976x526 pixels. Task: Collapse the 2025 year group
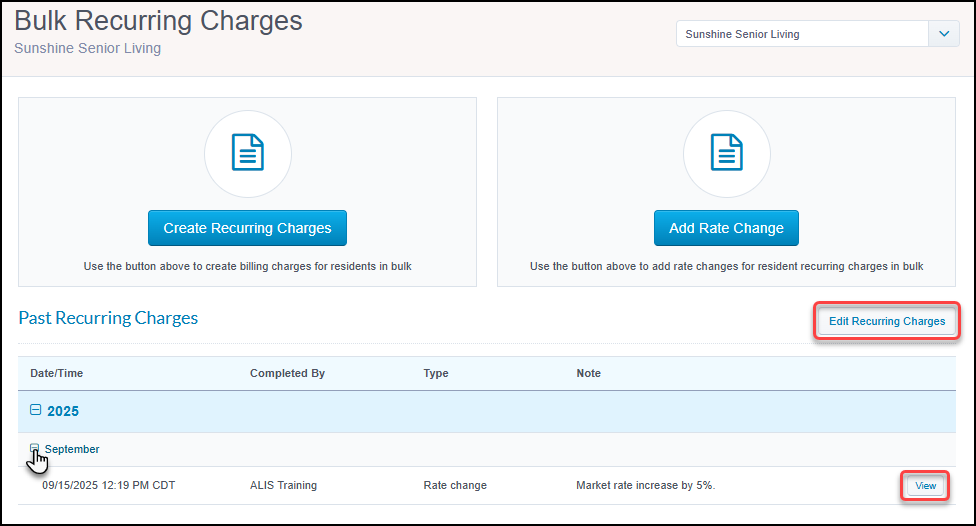click(35, 410)
